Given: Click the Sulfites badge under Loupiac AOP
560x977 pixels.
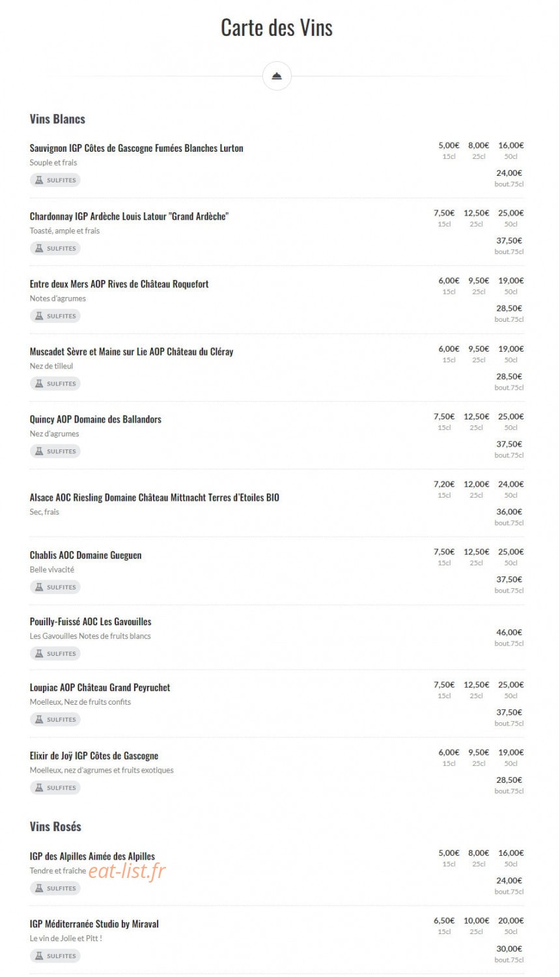Looking at the screenshot, I should 55,720.
